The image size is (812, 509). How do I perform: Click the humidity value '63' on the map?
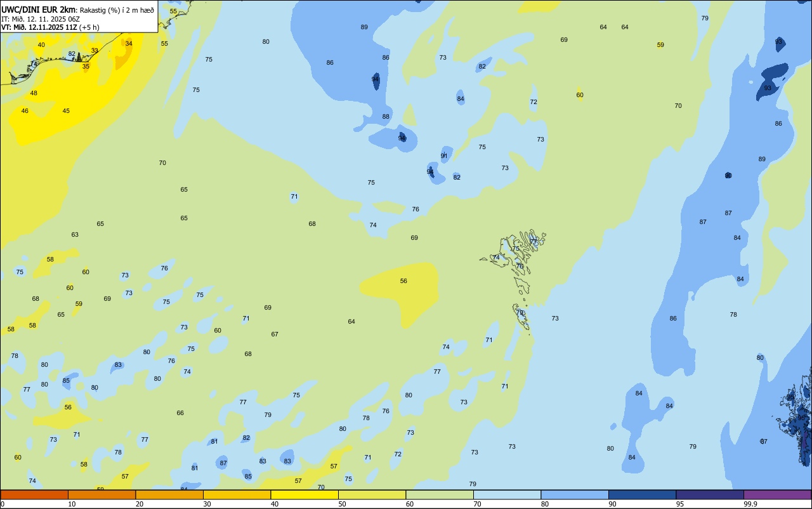point(75,234)
